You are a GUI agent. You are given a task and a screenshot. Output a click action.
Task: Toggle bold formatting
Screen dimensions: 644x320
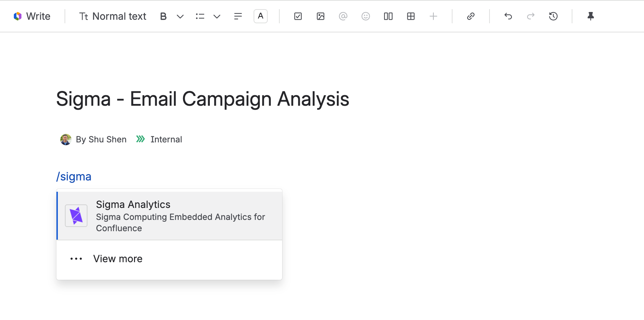click(163, 16)
